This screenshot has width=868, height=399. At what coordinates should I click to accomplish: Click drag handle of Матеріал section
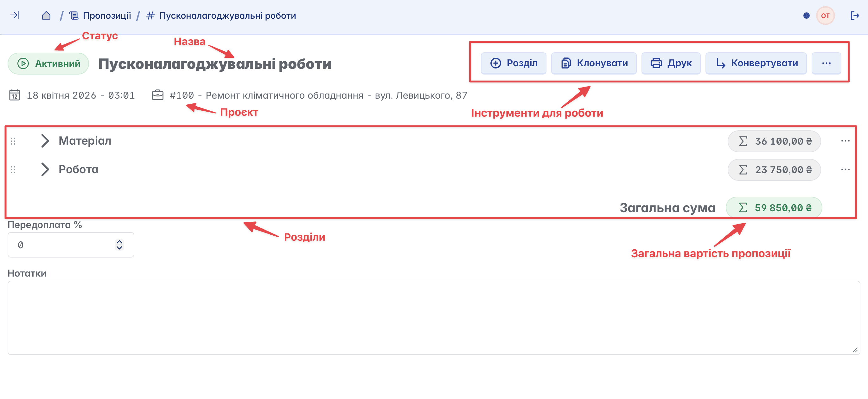tap(13, 141)
